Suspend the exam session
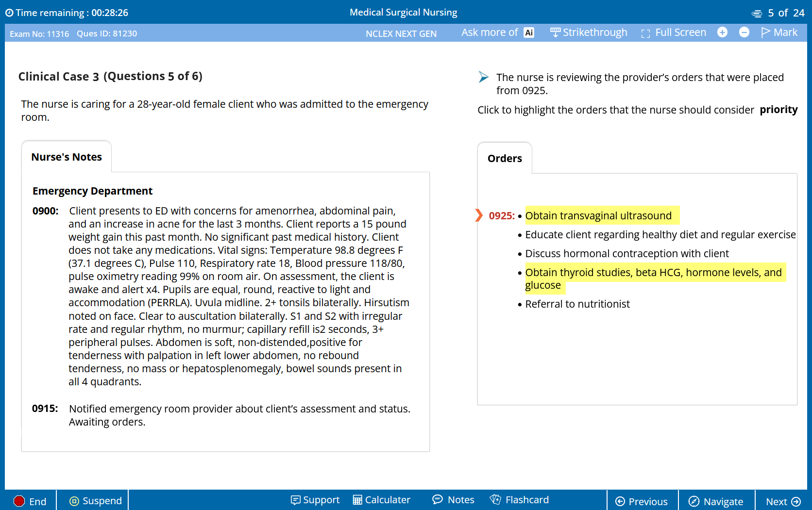 95,501
